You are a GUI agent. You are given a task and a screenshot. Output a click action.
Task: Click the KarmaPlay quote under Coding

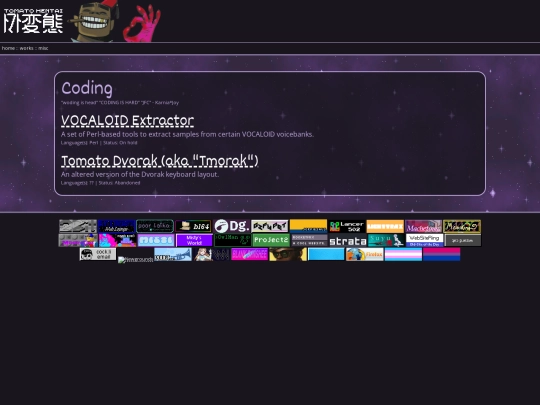click(x=120, y=103)
